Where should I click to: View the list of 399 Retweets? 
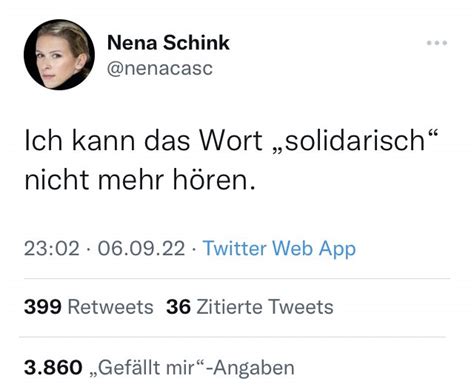tap(89, 307)
